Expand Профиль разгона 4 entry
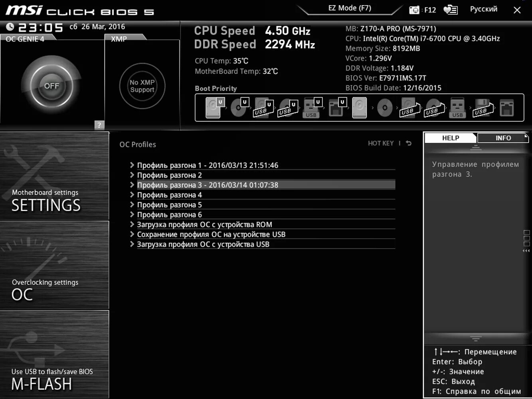Screen dimensions: 532x399 click(262, 195)
